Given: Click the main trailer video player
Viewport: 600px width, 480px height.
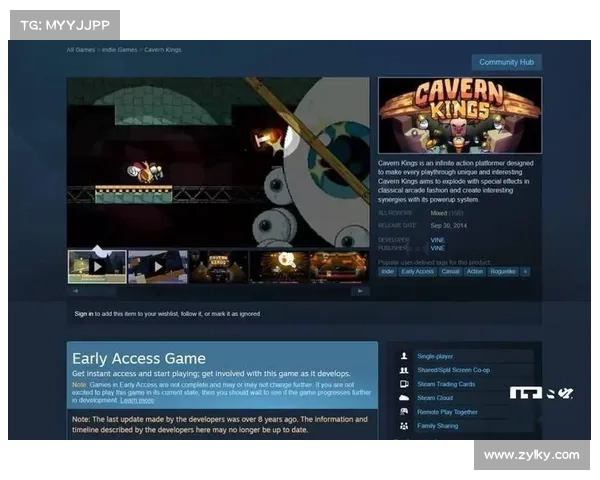Looking at the screenshot, I should coord(218,162).
